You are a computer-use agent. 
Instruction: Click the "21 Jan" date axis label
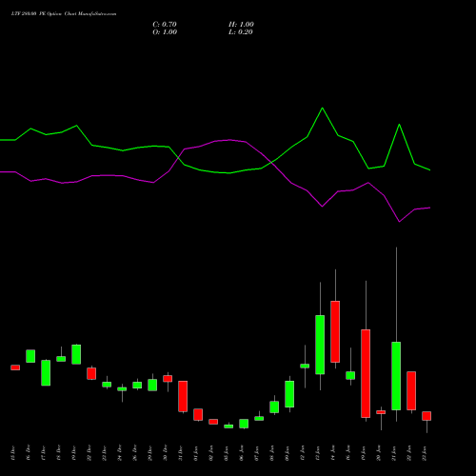tap(393, 453)
